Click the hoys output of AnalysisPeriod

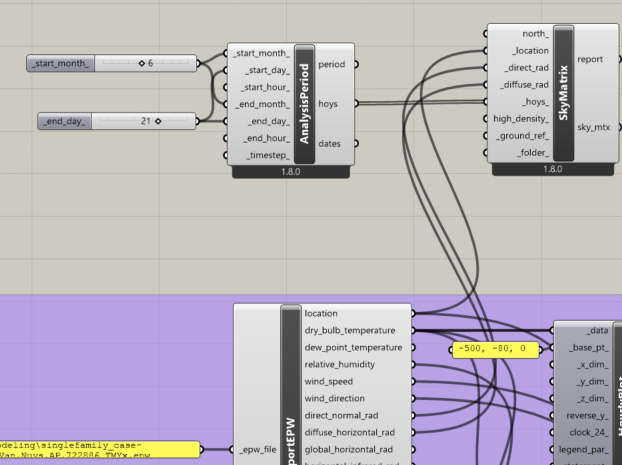coord(328,104)
